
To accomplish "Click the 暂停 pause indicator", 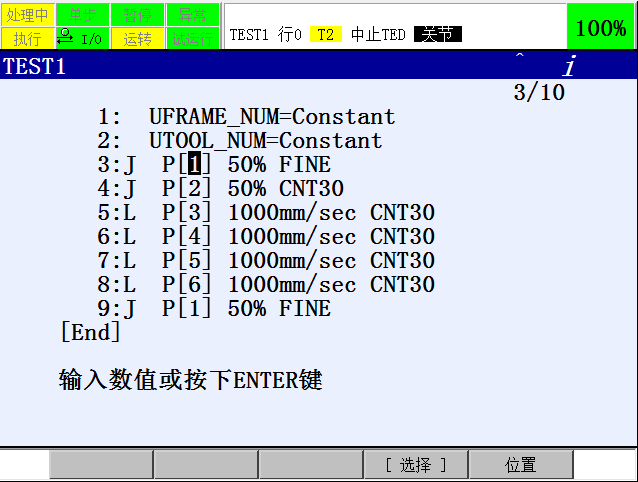I will pyautogui.click(x=138, y=15).
